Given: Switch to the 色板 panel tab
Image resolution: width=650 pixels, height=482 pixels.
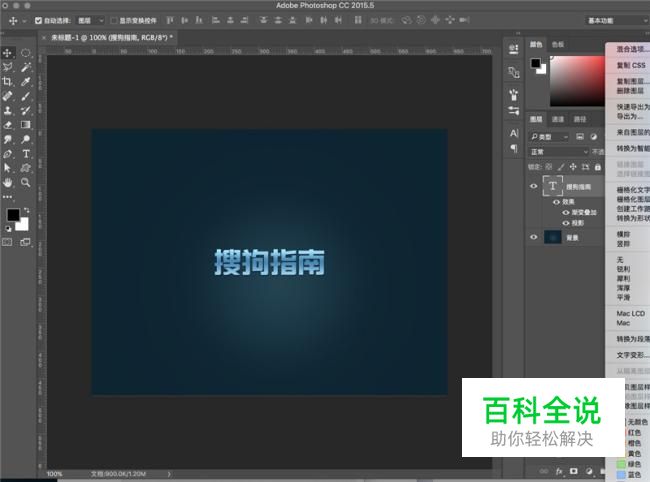Looking at the screenshot, I should (558, 44).
